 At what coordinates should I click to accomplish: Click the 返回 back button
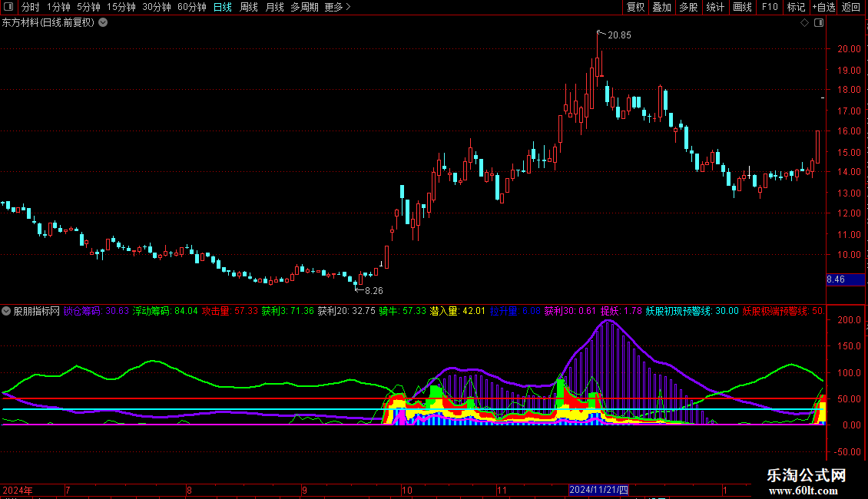click(x=851, y=7)
